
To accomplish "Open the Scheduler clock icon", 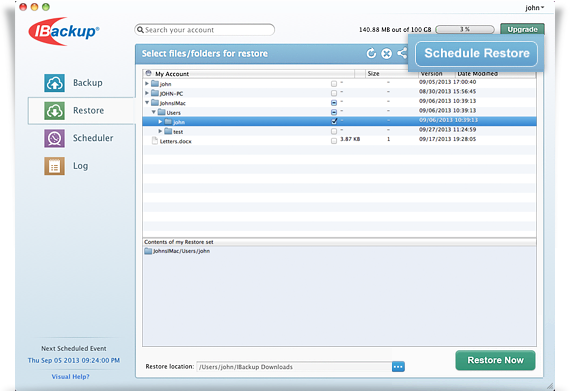I will (x=55, y=138).
